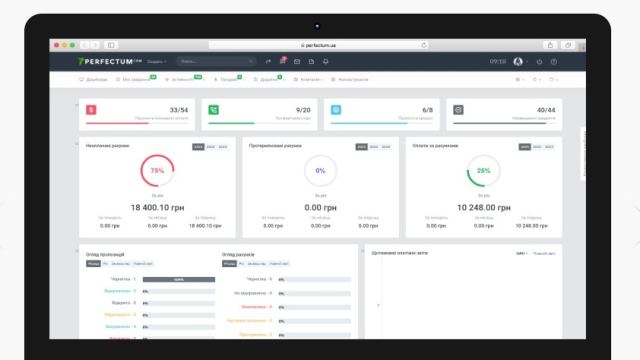Click the 9/20 leads green progress bar
Viewport: 640px width, 360px height.
point(259,123)
